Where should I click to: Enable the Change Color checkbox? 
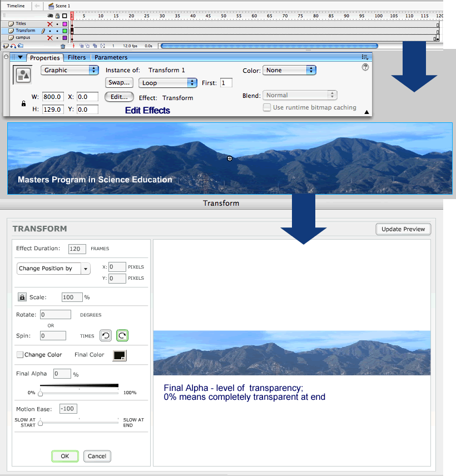20,355
